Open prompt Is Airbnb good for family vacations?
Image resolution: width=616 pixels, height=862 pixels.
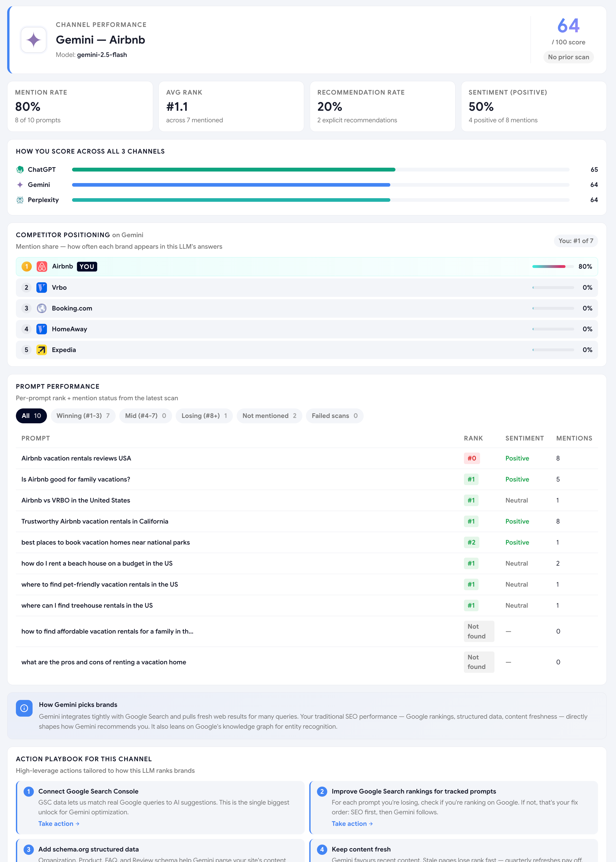(x=307, y=479)
